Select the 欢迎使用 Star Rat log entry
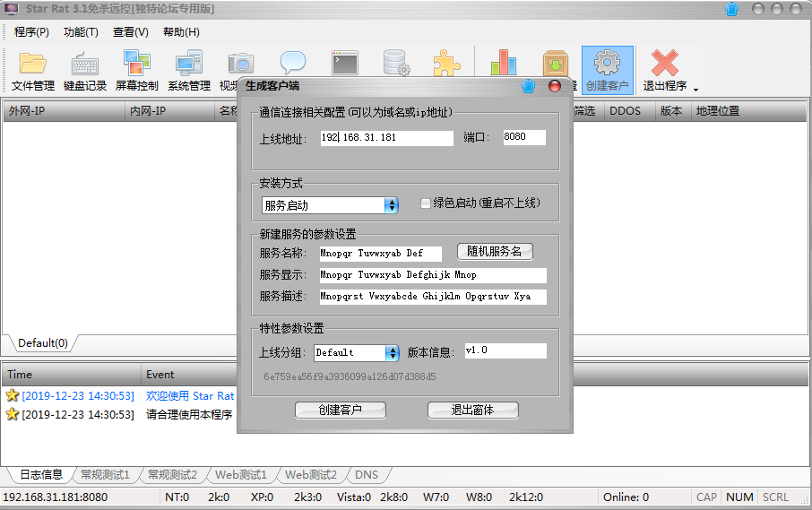 [x=189, y=396]
